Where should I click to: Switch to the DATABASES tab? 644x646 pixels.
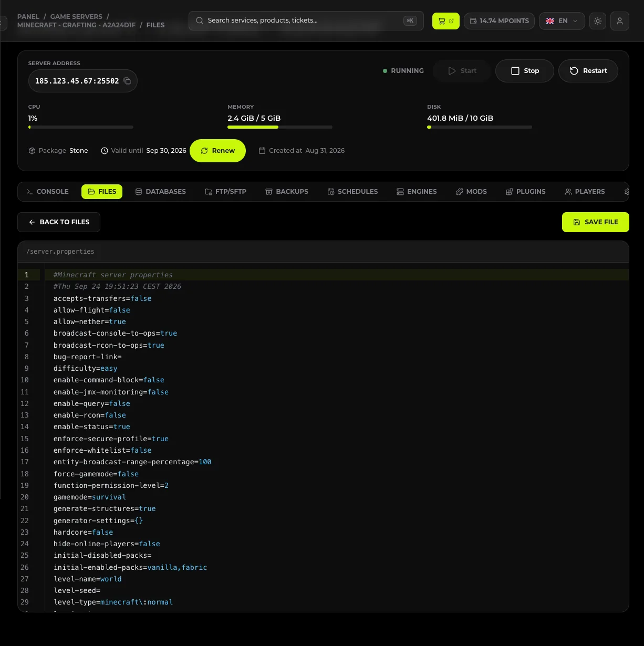click(161, 192)
